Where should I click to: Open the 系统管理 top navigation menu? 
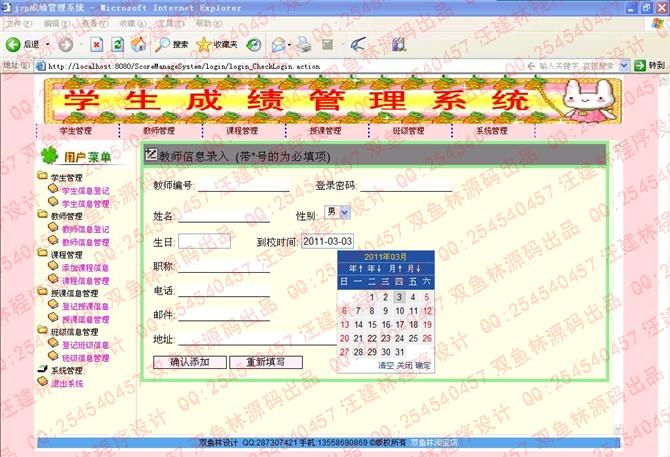[492, 131]
